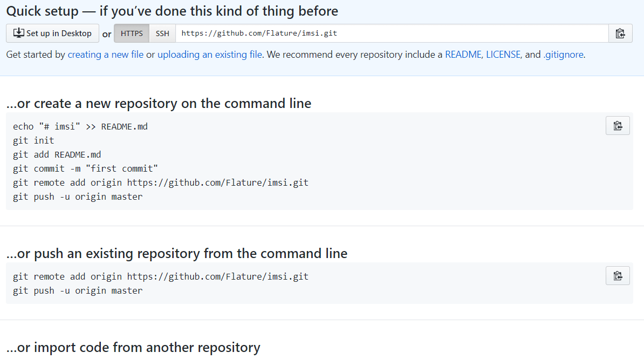Click the Set up in Desktop button
The width and height of the screenshot is (644, 359).
[52, 33]
